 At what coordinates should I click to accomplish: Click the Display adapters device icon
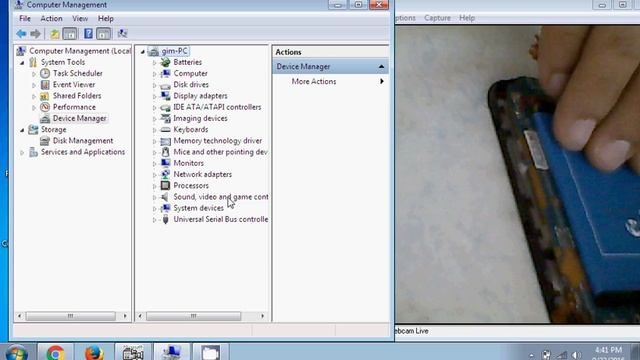pyautogui.click(x=165, y=96)
